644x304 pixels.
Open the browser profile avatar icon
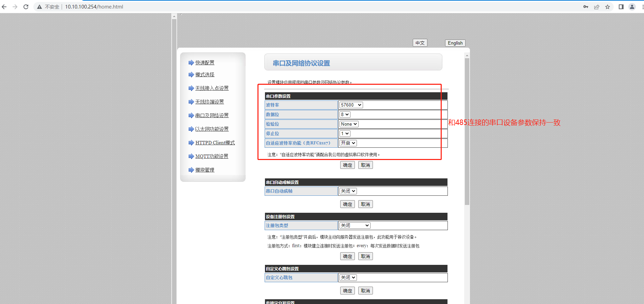(632, 7)
